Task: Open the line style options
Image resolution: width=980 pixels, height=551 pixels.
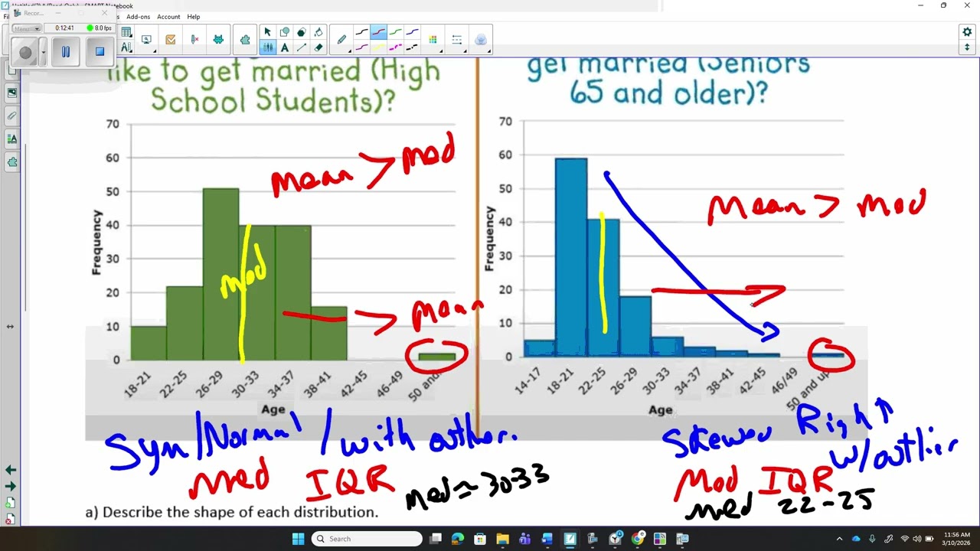Action: click(x=457, y=40)
